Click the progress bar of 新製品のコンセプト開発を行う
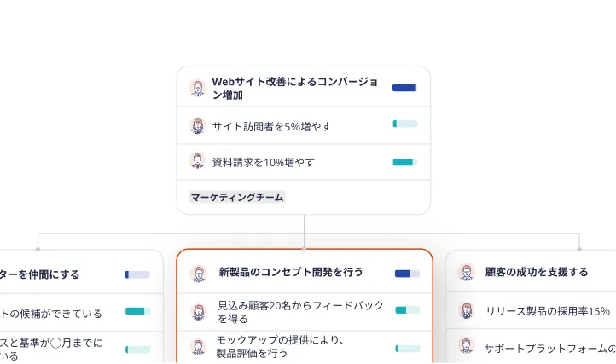 pyautogui.click(x=407, y=274)
